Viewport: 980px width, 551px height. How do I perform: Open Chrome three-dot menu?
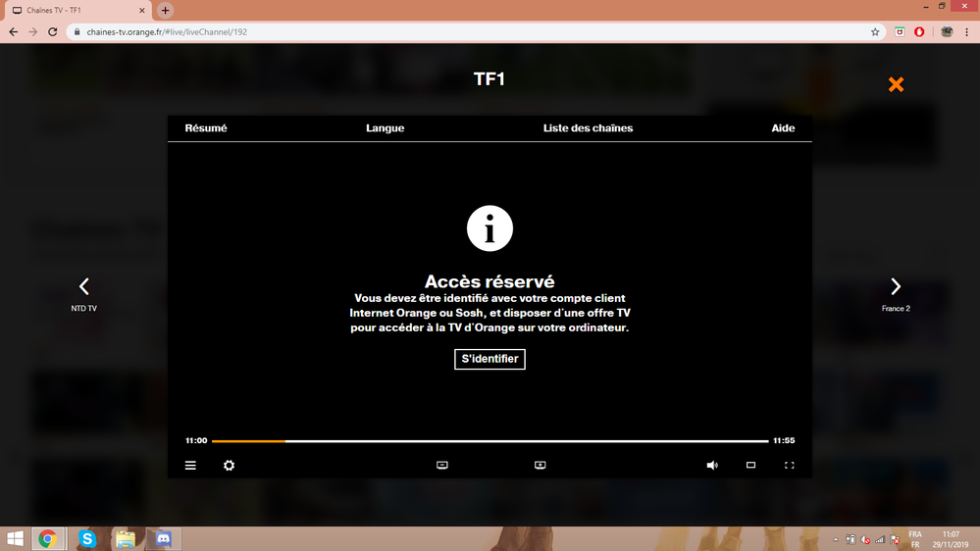coord(967,31)
